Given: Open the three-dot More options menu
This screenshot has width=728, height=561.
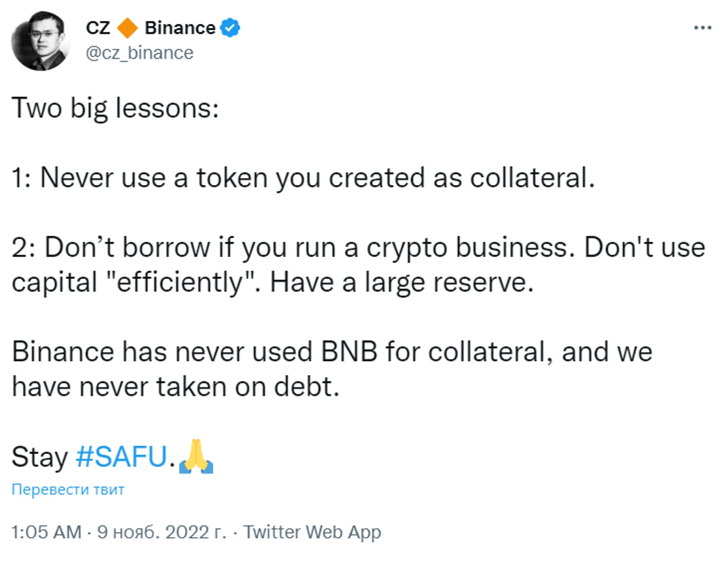Looking at the screenshot, I should (702, 28).
